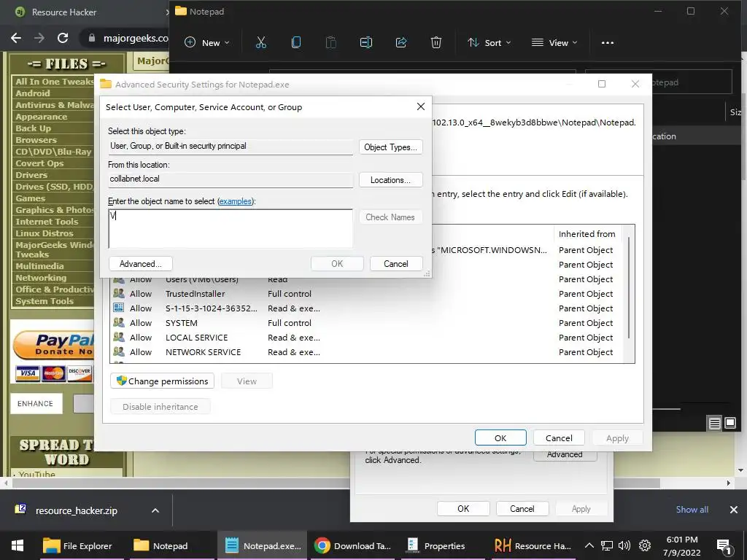Close the Chrome downloads bar
747x560 pixels.
pos(734,510)
